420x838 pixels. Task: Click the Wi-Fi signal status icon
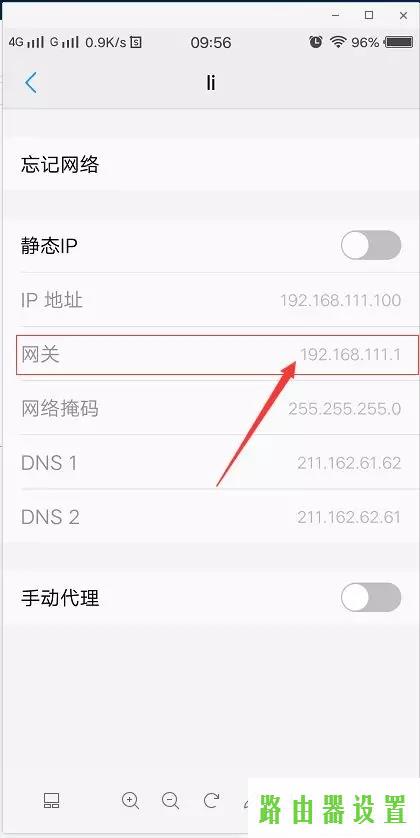[x=338, y=42]
